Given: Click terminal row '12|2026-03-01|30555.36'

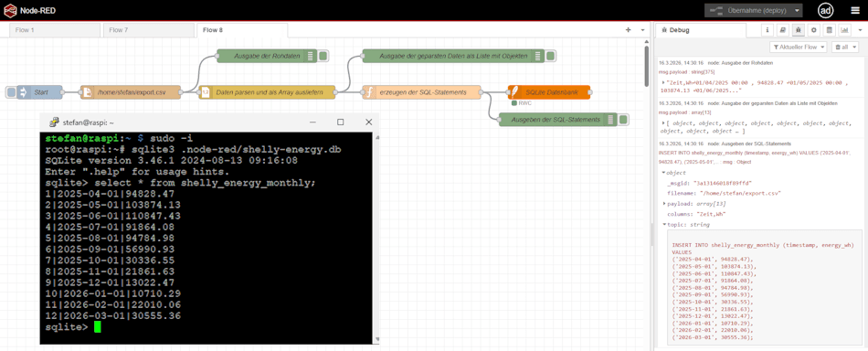Looking at the screenshot, I should 112,315.
